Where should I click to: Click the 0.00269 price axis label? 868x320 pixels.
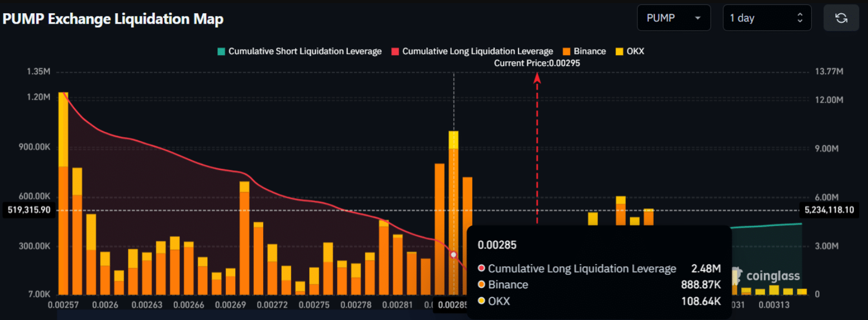click(231, 305)
